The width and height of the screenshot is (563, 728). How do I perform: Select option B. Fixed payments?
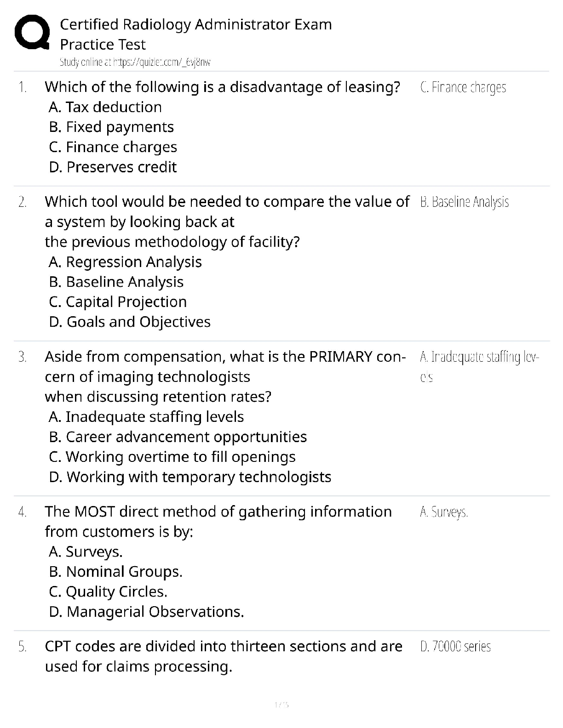tap(111, 127)
